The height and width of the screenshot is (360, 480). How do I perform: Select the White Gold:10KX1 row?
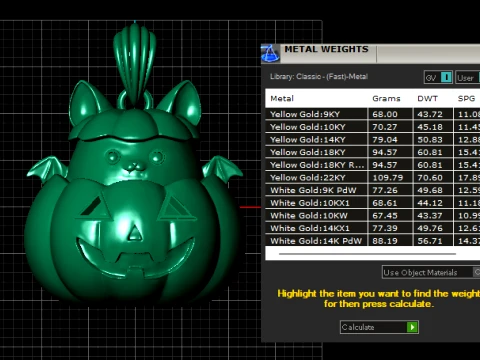(373, 203)
